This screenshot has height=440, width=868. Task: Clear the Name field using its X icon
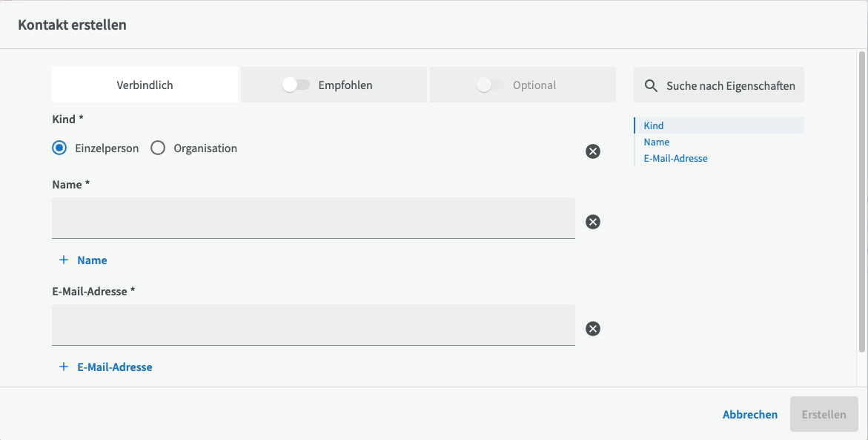(592, 222)
